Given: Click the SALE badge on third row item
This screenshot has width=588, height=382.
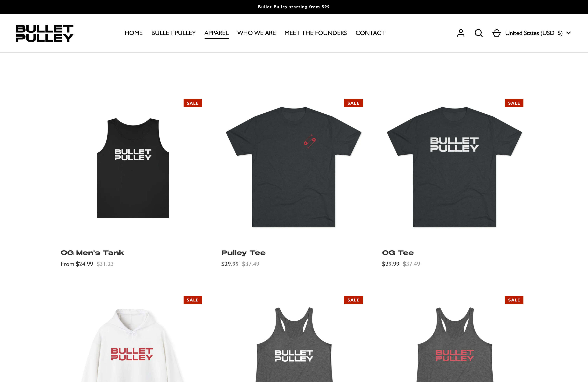Looking at the screenshot, I should pyautogui.click(x=514, y=300).
